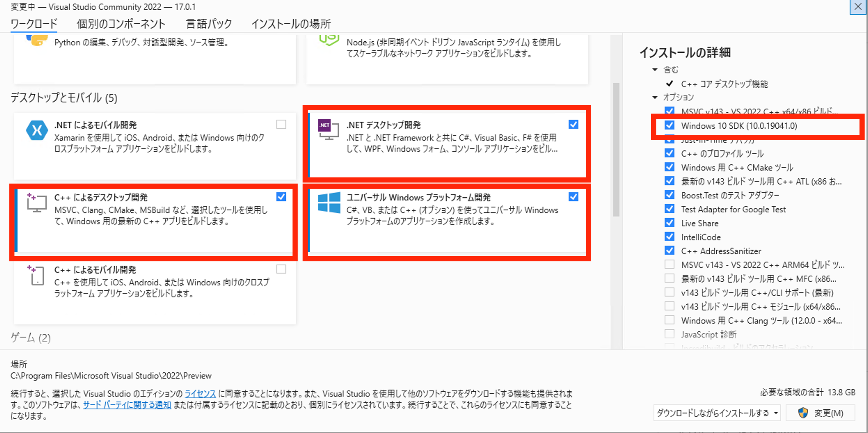Click the Python workload icon
Image resolution: width=868 pixels, height=433 pixels.
[37, 40]
